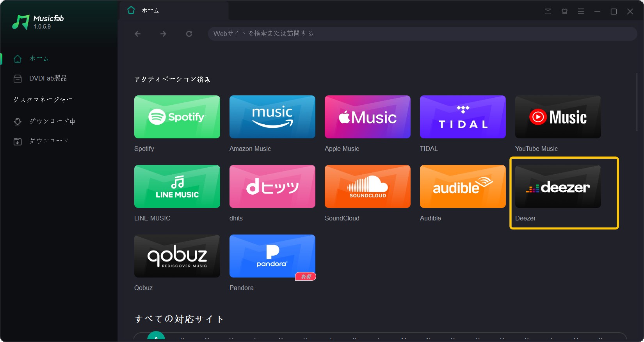644x342 pixels.
Task: Open the Deezer service tile
Action: click(558, 186)
